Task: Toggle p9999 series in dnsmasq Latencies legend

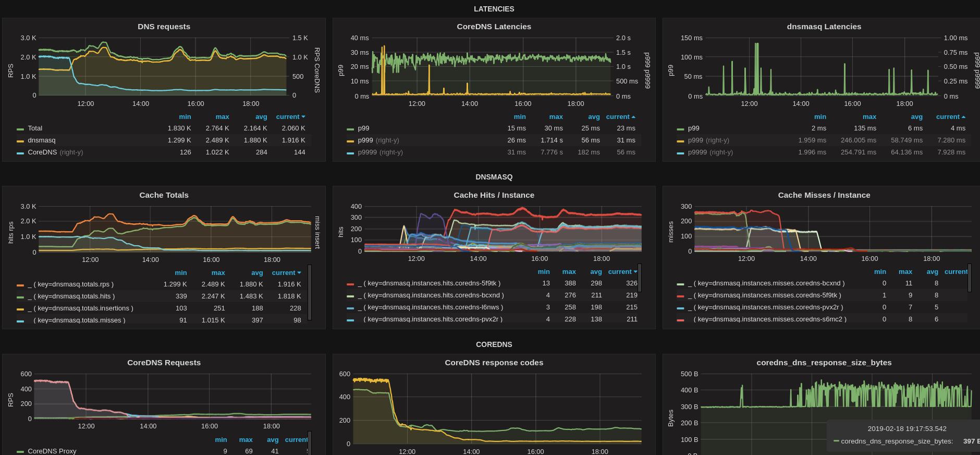Action: pos(695,152)
